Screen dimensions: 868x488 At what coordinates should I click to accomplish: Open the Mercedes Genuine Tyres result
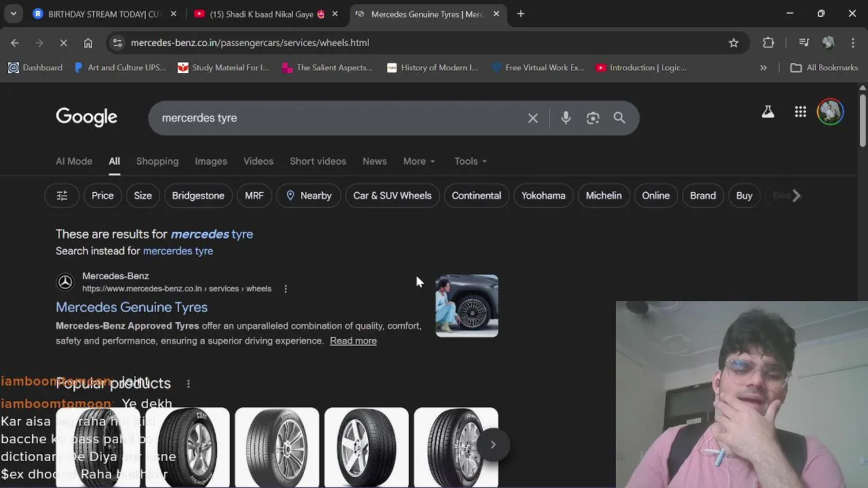pyautogui.click(x=132, y=307)
